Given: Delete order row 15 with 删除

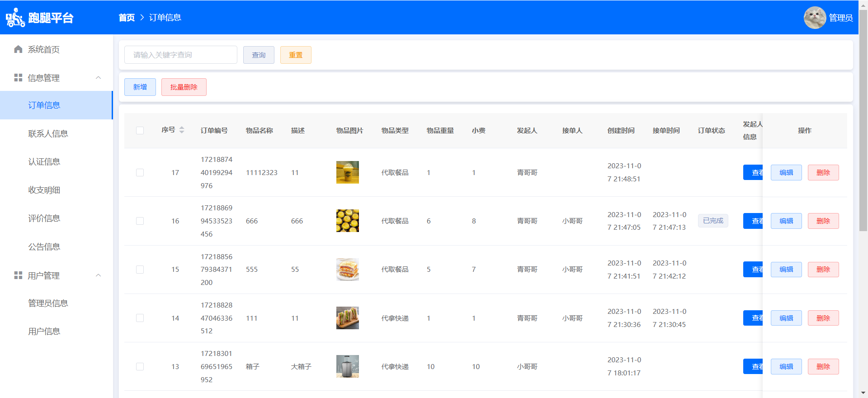Looking at the screenshot, I should [x=823, y=270].
